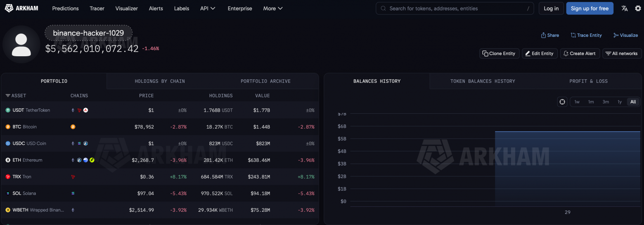
Task: Open Alerts in navigation
Action: [156, 8]
